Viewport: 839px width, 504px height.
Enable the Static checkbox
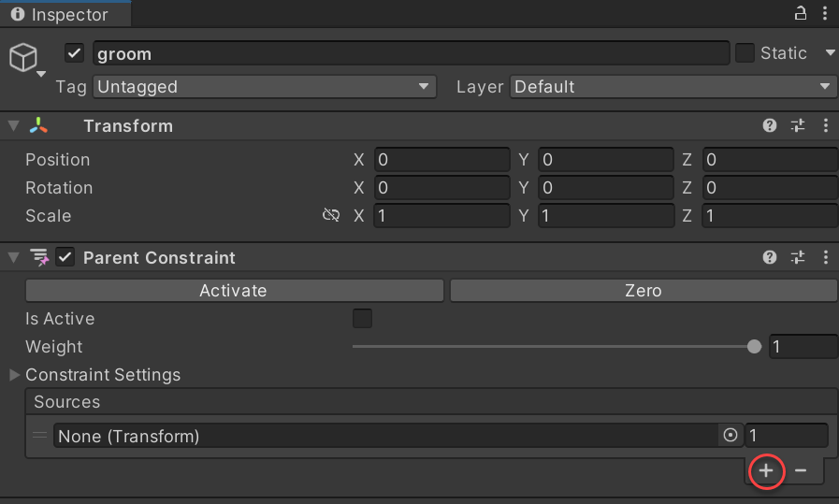745,53
